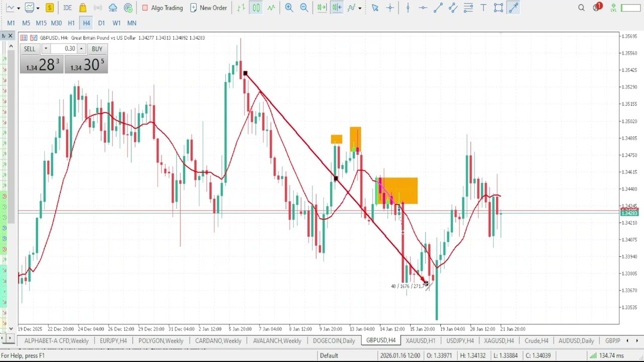This screenshot has width=644, height=362.
Task: Switch to the Crude,H4 chart tab
Action: [536, 341]
